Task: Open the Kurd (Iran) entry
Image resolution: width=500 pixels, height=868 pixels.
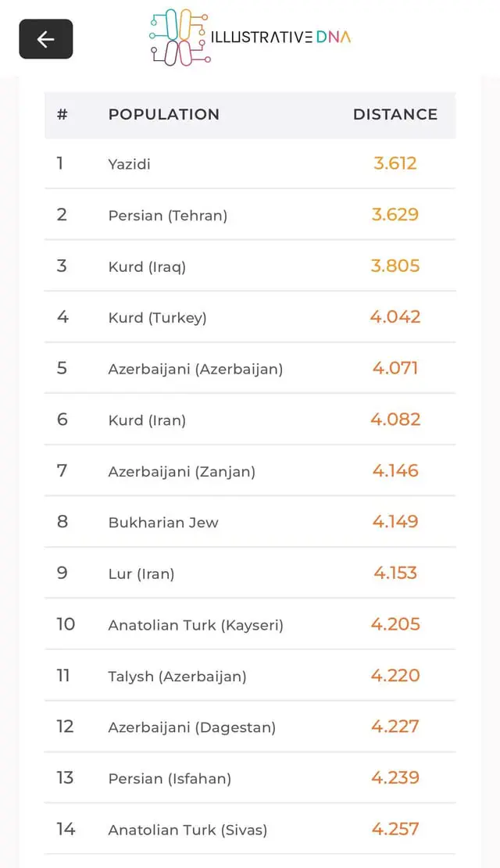Action: point(147,420)
